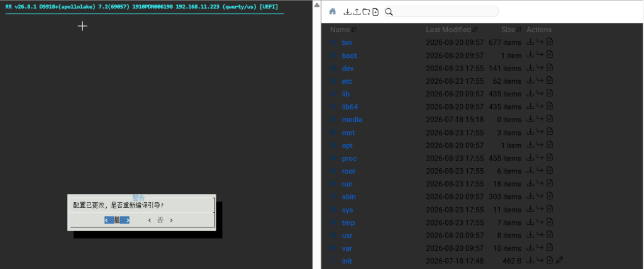
Task: Delete the usr folder
Action: [x=550, y=235]
